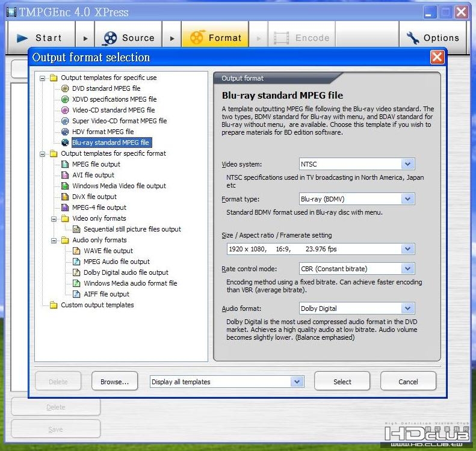The width and height of the screenshot is (476, 451).
Task: Click the Blu-ray standard MPEG disc icon
Action: pos(65,143)
